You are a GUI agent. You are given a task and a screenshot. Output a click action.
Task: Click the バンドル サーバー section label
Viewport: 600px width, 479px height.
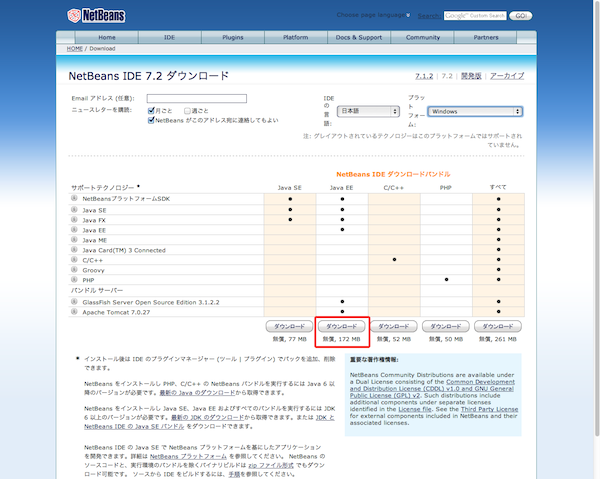97,290
